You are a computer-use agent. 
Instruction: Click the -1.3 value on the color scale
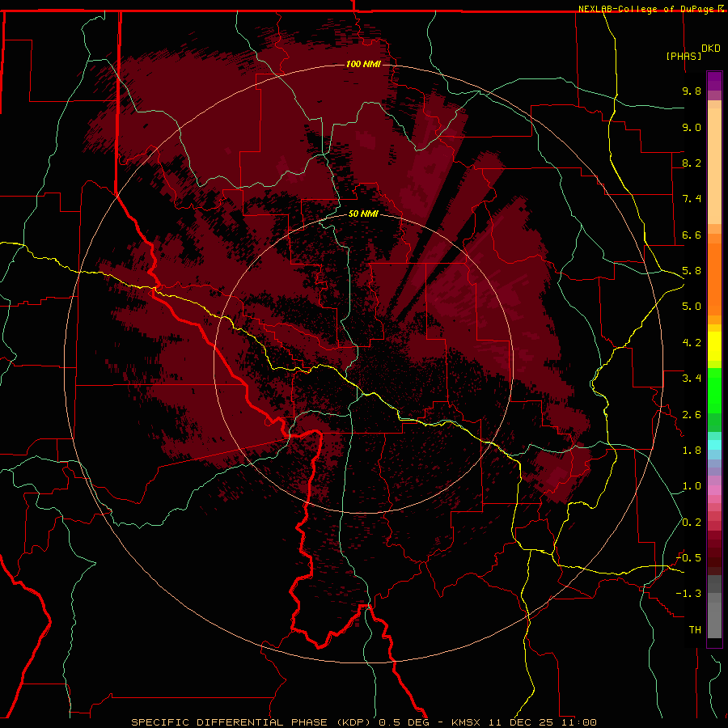point(689,594)
